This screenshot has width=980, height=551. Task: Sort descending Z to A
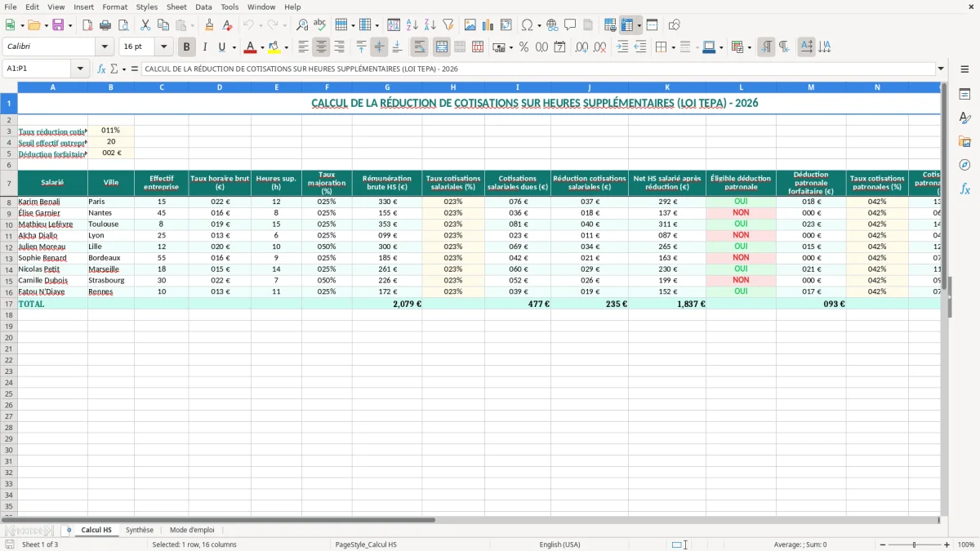click(x=430, y=25)
